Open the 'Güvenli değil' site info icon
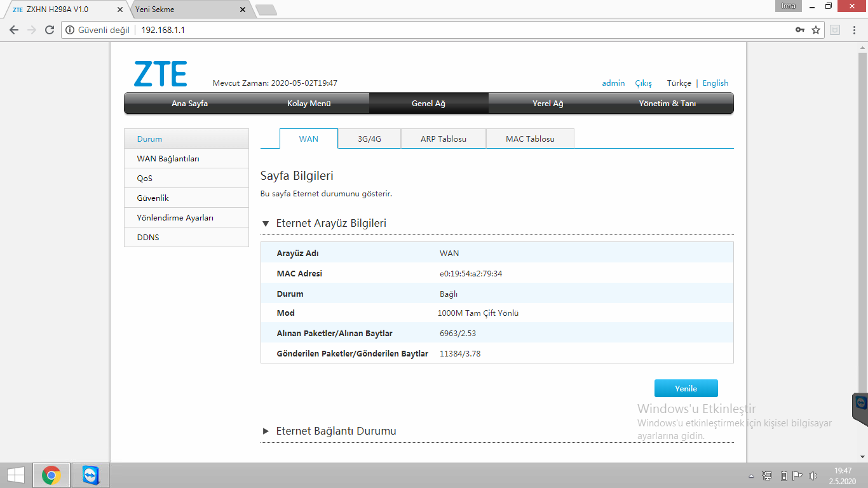Screen dimensions: 868x488 tap(70, 30)
